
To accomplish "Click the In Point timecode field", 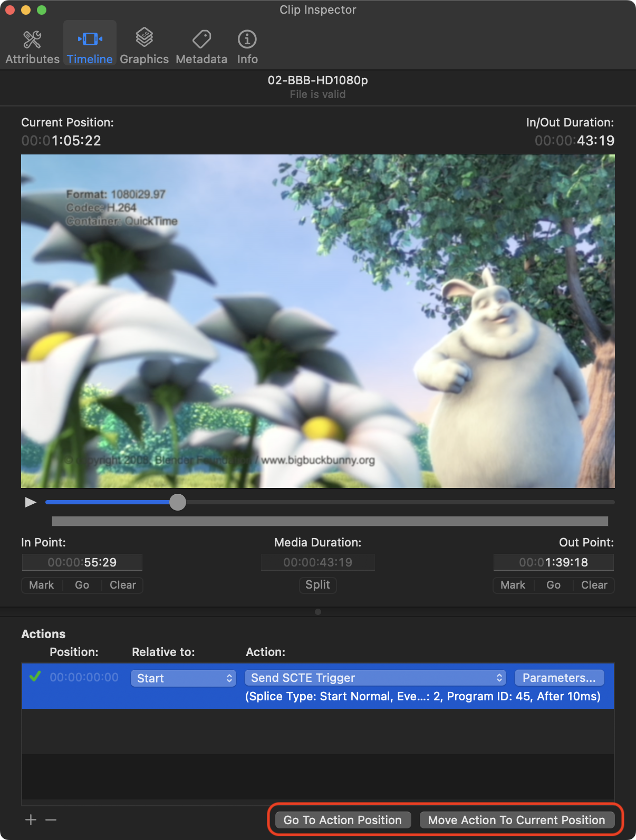I will pyautogui.click(x=82, y=562).
